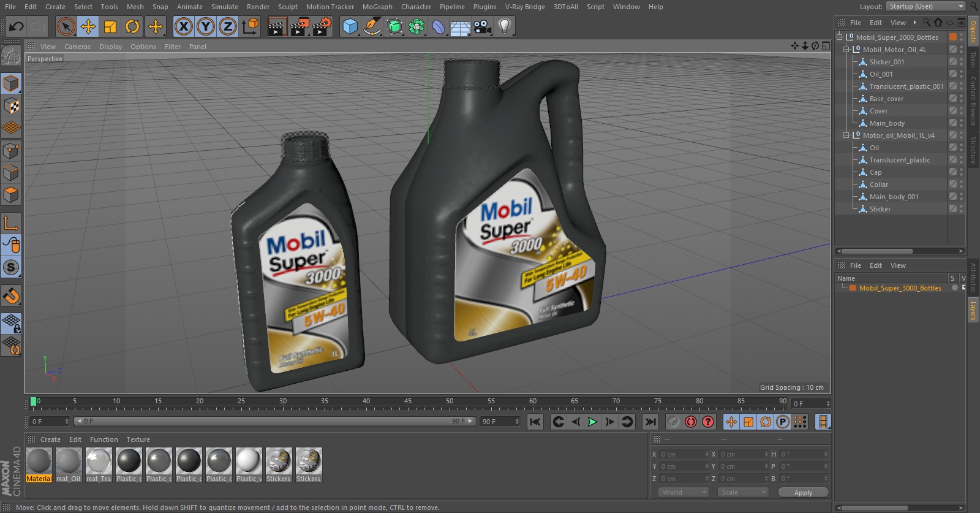Image resolution: width=980 pixels, height=513 pixels.
Task: Click the X position field
Action: click(x=684, y=454)
